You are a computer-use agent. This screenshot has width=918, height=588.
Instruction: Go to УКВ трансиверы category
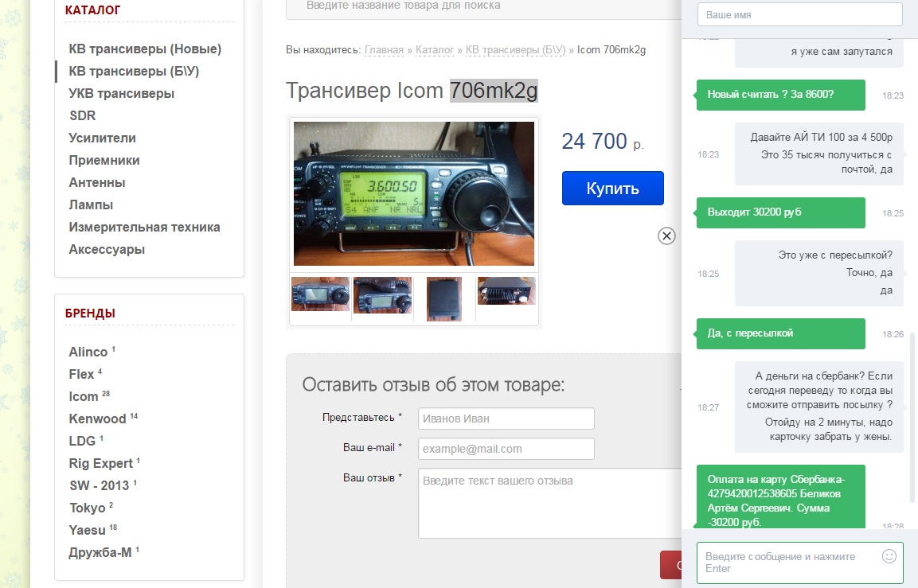point(121,94)
